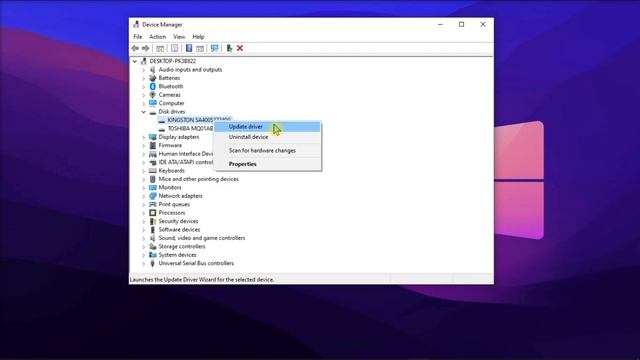Click the Keyboards category icon
The image size is (640, 360).
(x=153, y=171)
